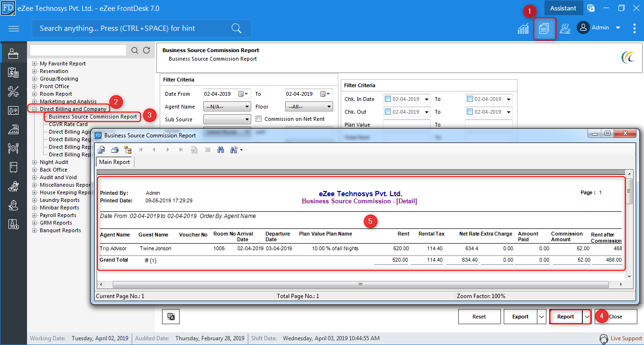The height and width of the screenshot is (345, 644).
Task: Open the guest contact card sidebar icon
Action: 13,110
